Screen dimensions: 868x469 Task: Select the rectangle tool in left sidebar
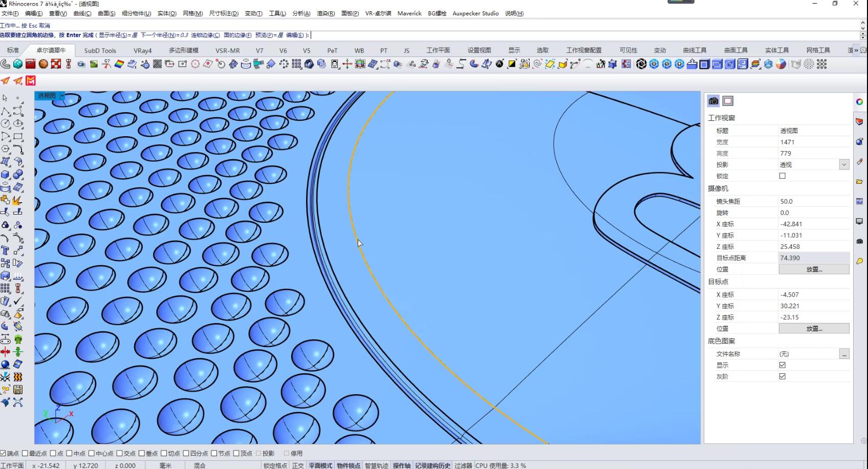[18, 136]
